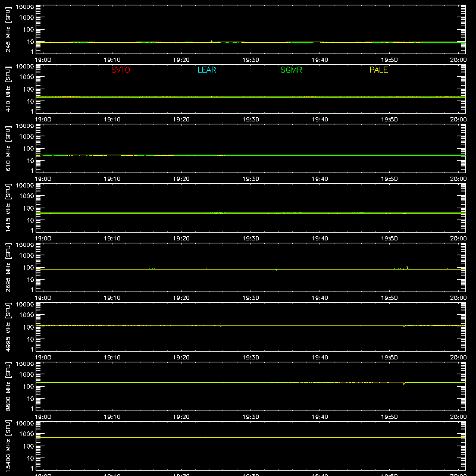Select the green SGMR station label
This screenshot has height=476, width=476.
coord(291,70)
